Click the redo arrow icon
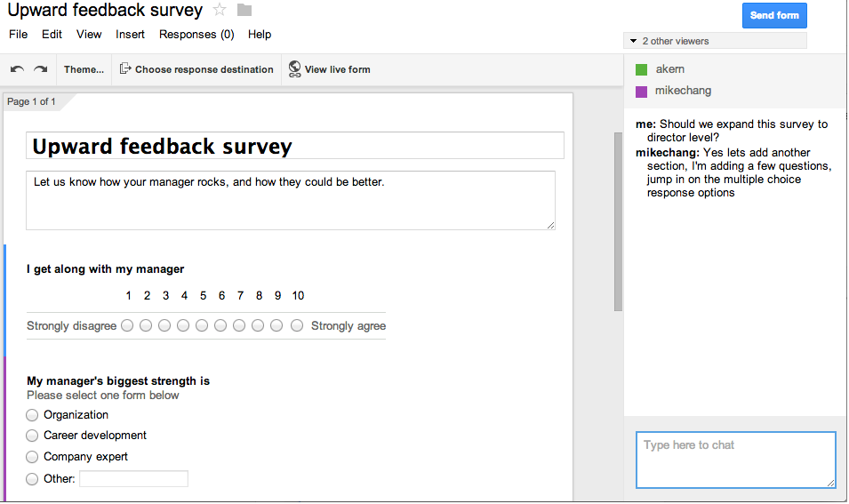This screenshot has width=849, height=504. (x=40, y=69)
